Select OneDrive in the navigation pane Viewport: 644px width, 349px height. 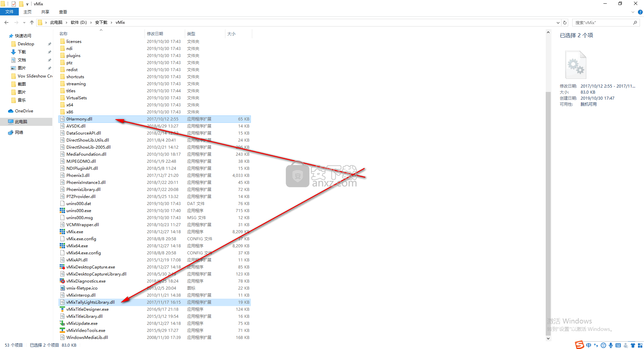24,111
